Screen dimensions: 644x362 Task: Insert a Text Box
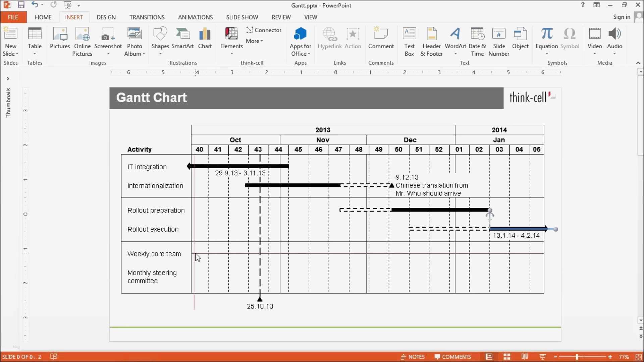[409, 34]
